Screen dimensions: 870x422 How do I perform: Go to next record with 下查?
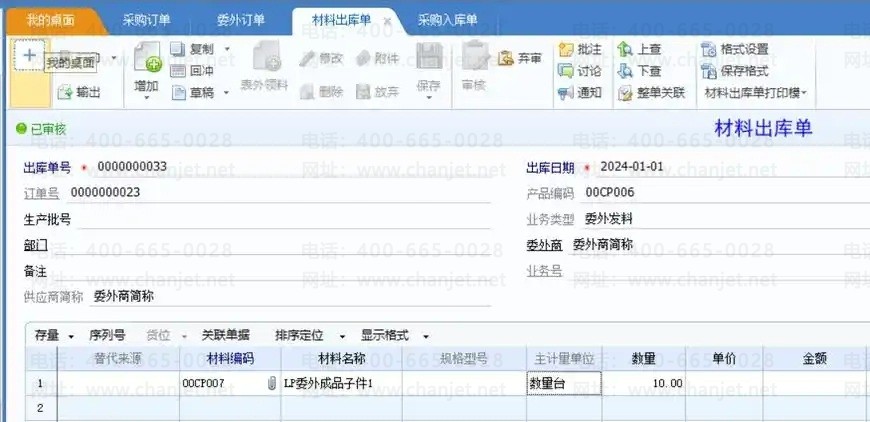click(625, 71)
